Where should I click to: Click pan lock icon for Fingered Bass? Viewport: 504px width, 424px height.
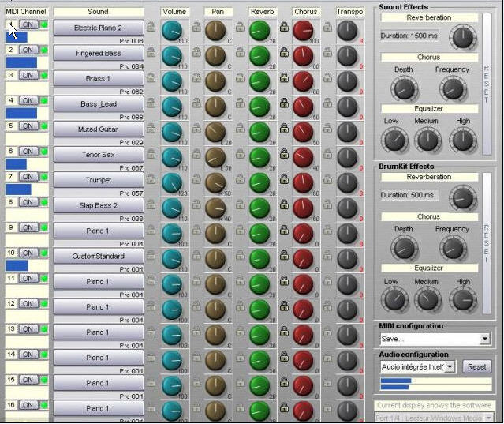(196, 52)
